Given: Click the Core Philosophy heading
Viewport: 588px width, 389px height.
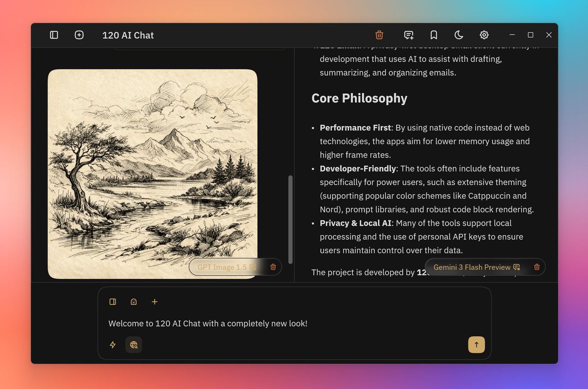Looking at the screenshot, I should click(359, 98).
